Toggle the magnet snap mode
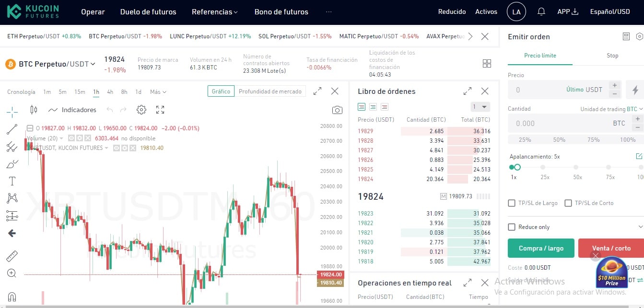The image size is (644, 308). [12, 297]
